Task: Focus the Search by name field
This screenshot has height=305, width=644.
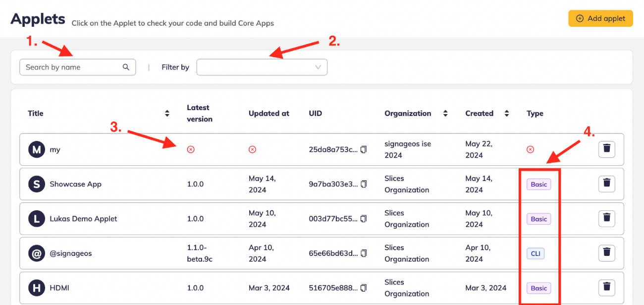Action: click(x=72, y=67)
